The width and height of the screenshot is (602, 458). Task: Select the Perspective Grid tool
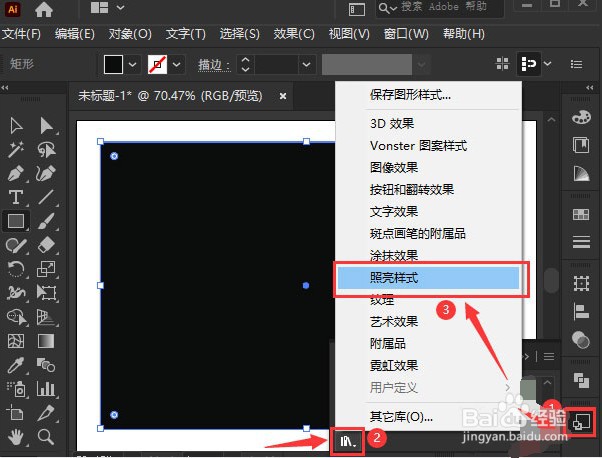click(46, 317)
